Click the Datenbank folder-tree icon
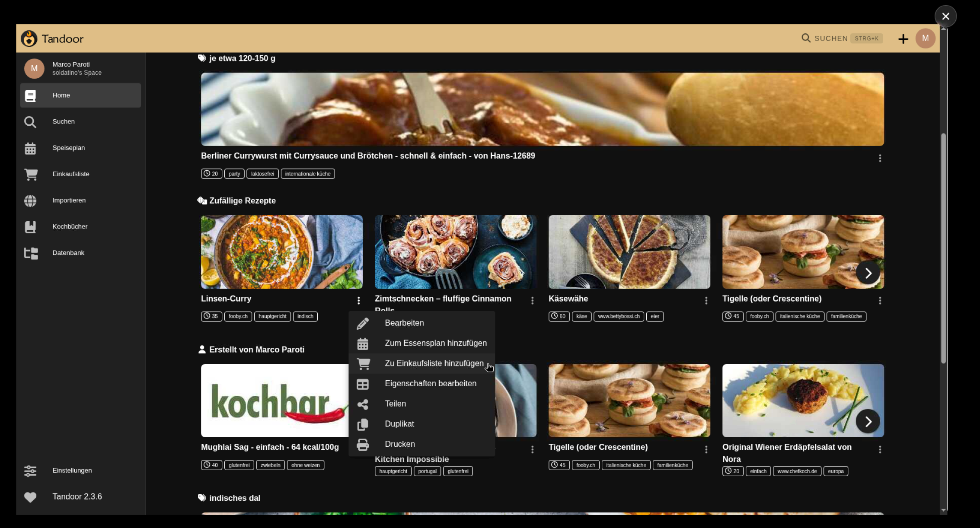This screenshot has width=980, height=528. point(31,253)
